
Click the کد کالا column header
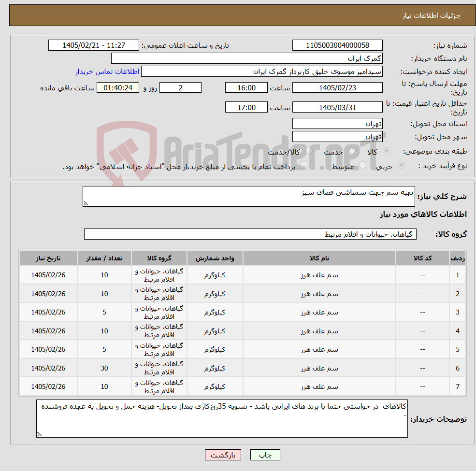click(422, 258)
